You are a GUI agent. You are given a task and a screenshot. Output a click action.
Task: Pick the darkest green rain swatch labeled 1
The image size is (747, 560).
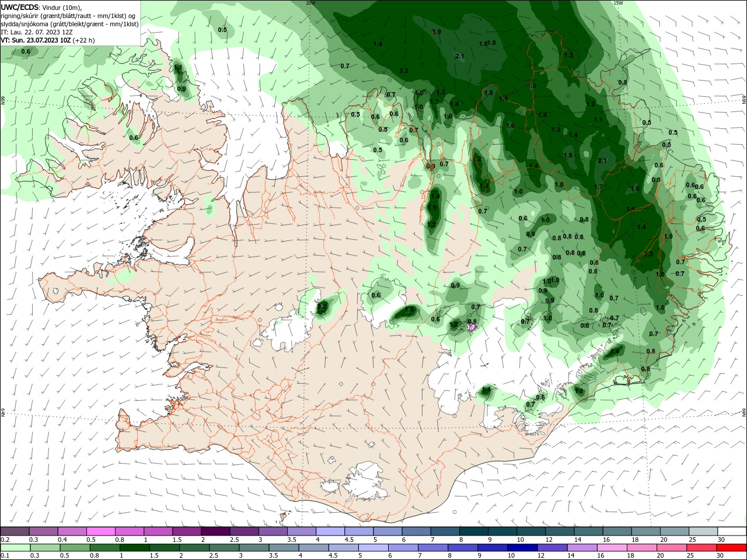point(134,548)
